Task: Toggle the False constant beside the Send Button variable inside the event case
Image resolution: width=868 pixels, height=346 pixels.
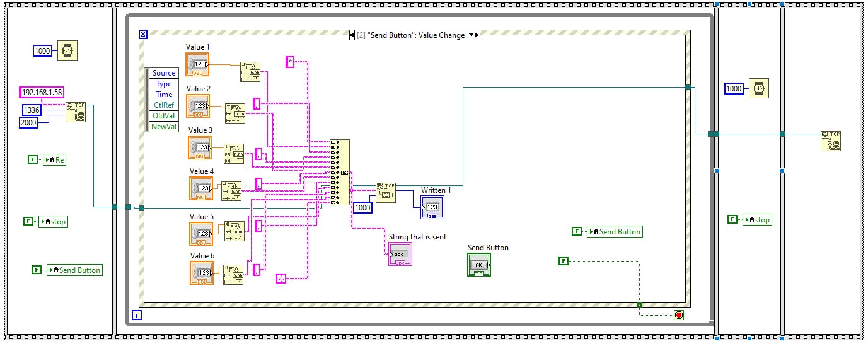Action: 577,232
